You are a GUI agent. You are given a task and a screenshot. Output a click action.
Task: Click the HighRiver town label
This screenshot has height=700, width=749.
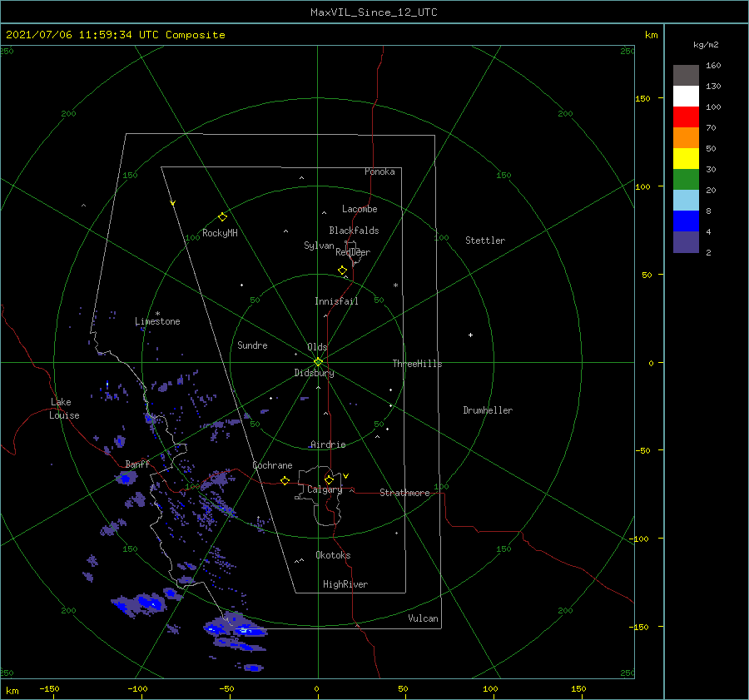point(345,584)
